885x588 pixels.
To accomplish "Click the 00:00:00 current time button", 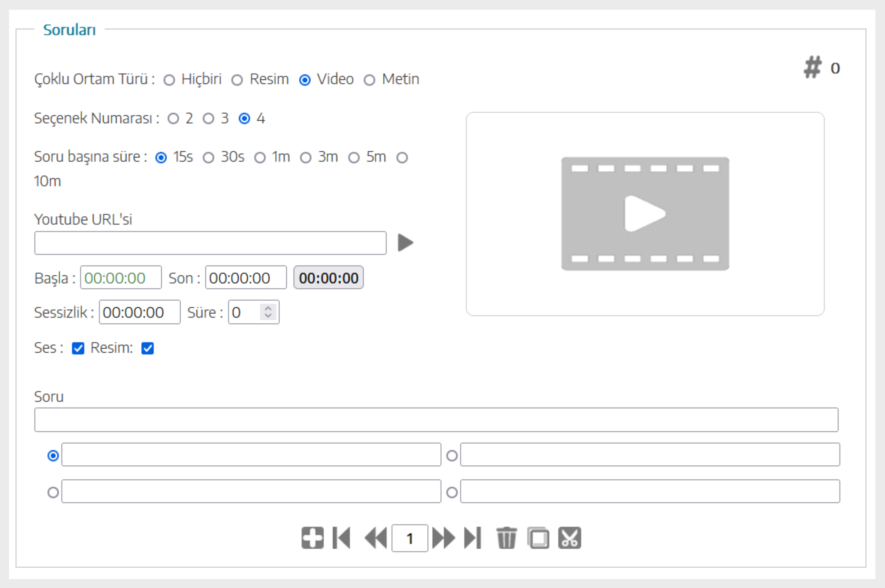I will pyautogui.click(x=328, y=278).
